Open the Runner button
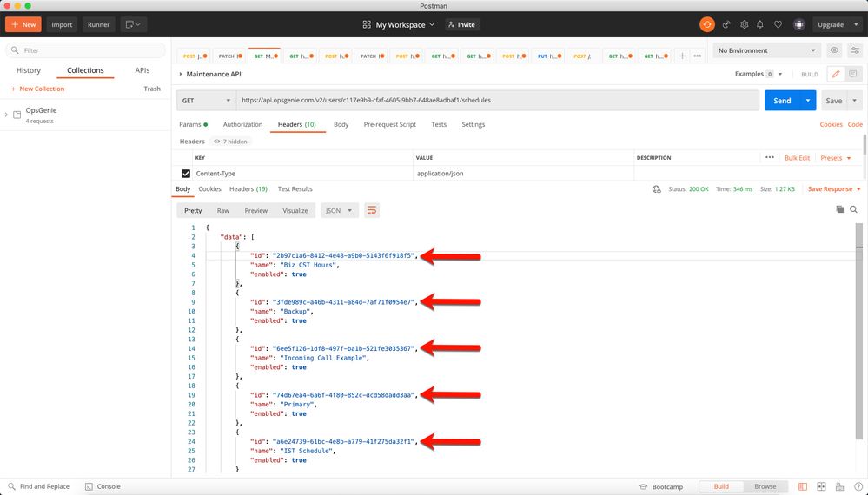 point(98,24)
